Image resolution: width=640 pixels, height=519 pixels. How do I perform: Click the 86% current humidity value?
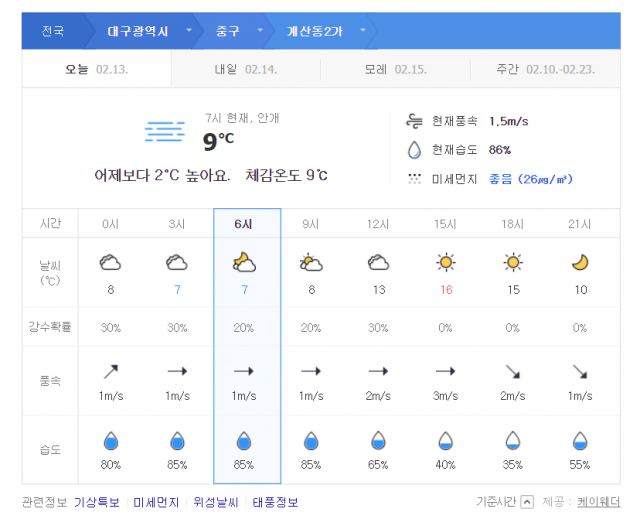[500, 150]
